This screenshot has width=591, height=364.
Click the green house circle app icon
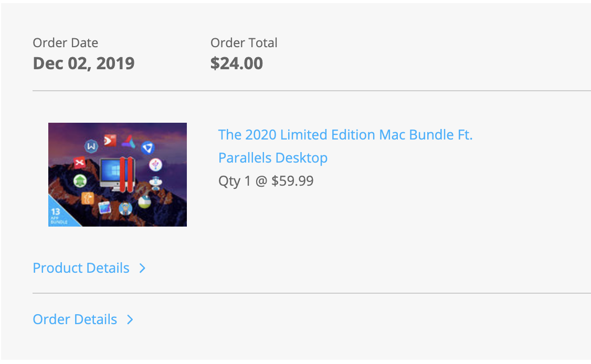pyautogui.click(x=80, y=181)
